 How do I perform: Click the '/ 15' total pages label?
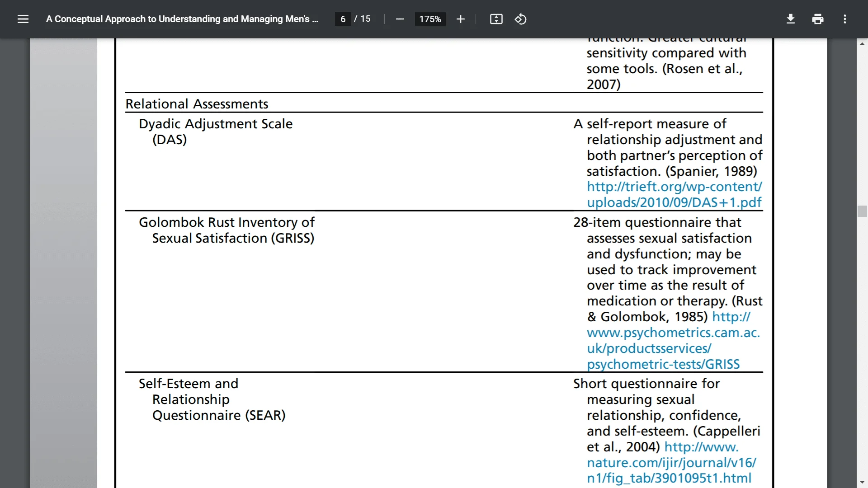click(x=362, y=19)
